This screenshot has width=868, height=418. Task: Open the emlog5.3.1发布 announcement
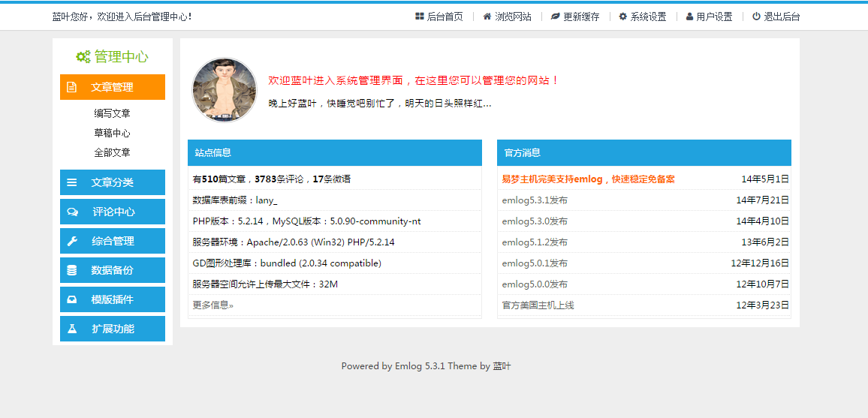535,200
